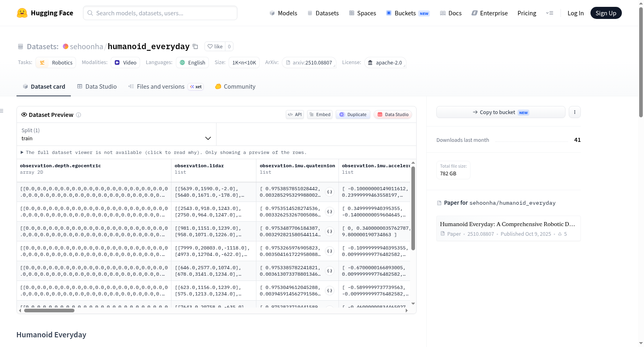This screenshot has height=347, width=644.
Task: Open the Files and versions tab
Action: (x=166, y=87)
